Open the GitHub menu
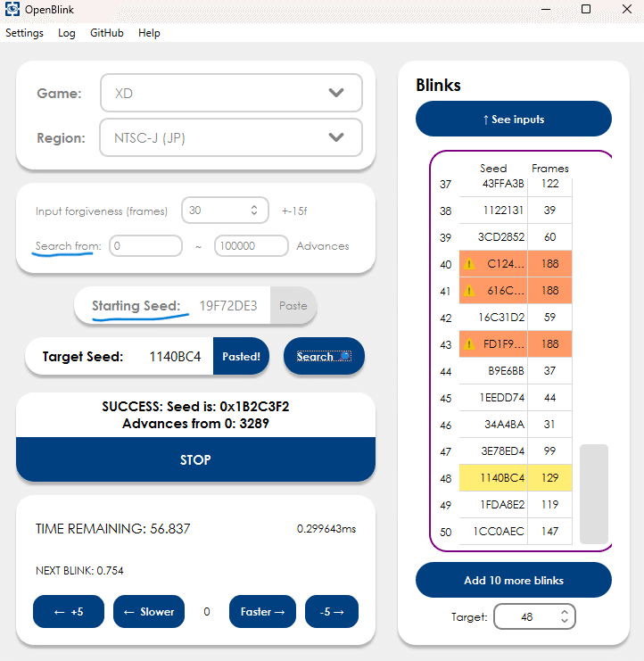The image size is (644, 661). (x=107, y=33)
